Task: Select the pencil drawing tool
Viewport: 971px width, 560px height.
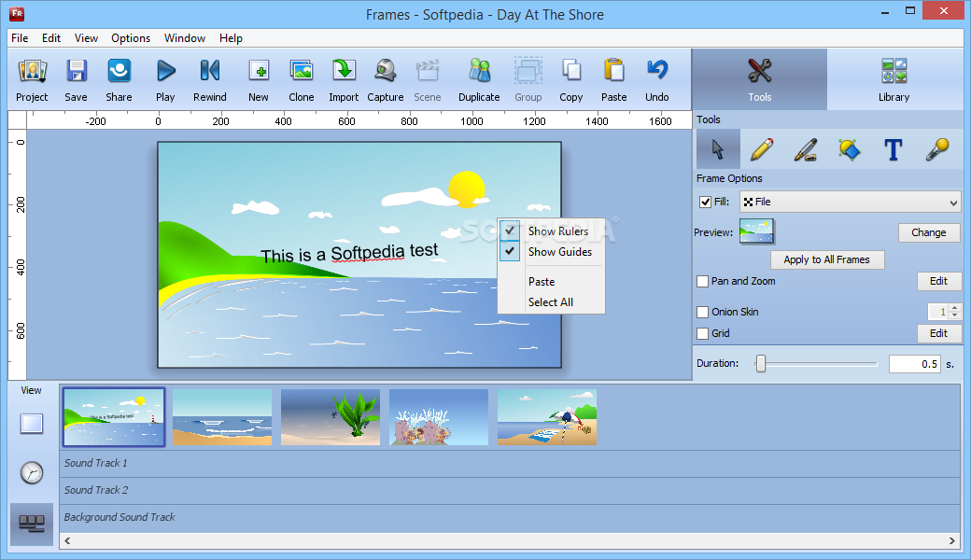Action: 762,149
